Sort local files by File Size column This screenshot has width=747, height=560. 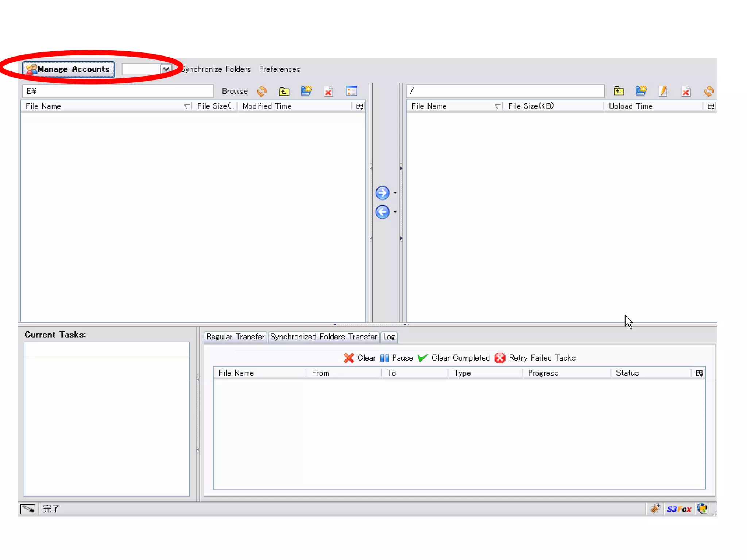[x=215, y=106]
